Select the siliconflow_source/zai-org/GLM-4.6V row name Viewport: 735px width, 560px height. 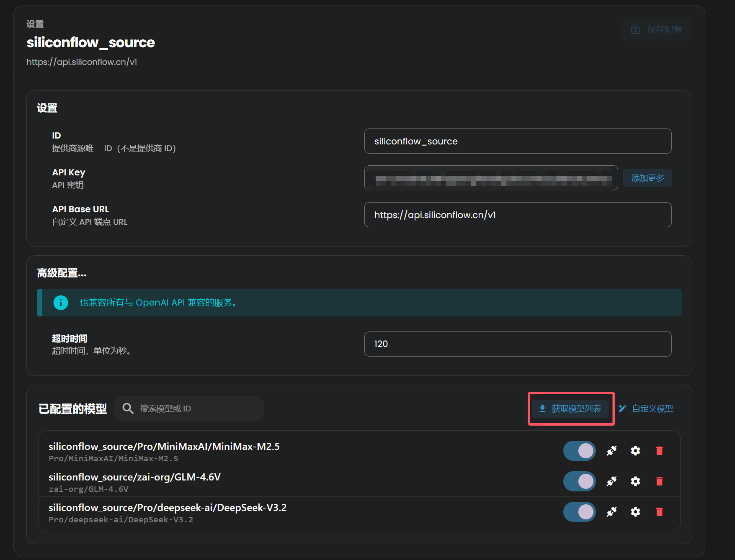click(134, 477)
